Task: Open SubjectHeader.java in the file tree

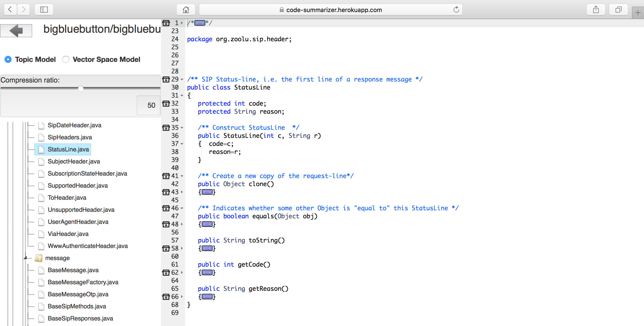Action: pyautogui.click(x=74, y=161)
